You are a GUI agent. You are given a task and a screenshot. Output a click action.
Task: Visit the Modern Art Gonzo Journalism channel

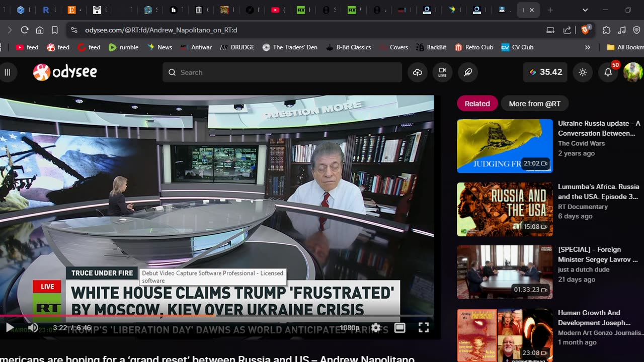click(x=601, y=333)
